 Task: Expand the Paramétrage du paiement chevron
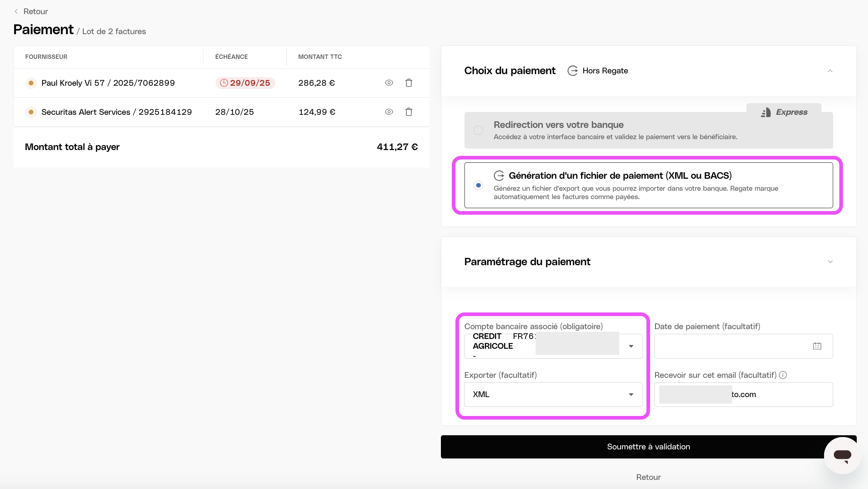pos(830,262)
